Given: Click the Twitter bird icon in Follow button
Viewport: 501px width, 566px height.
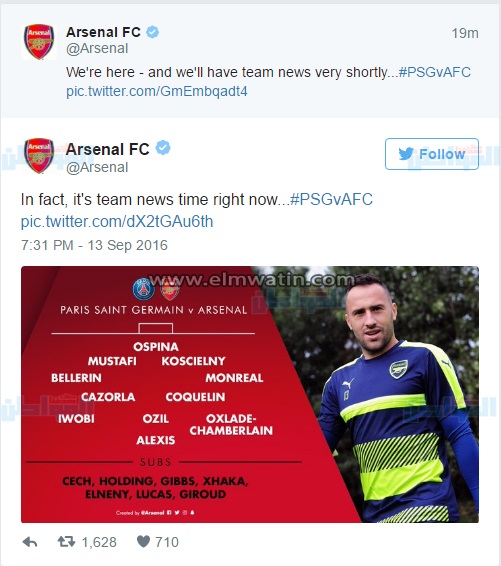Looking at the screenshot, I should [x=406, y=154].
